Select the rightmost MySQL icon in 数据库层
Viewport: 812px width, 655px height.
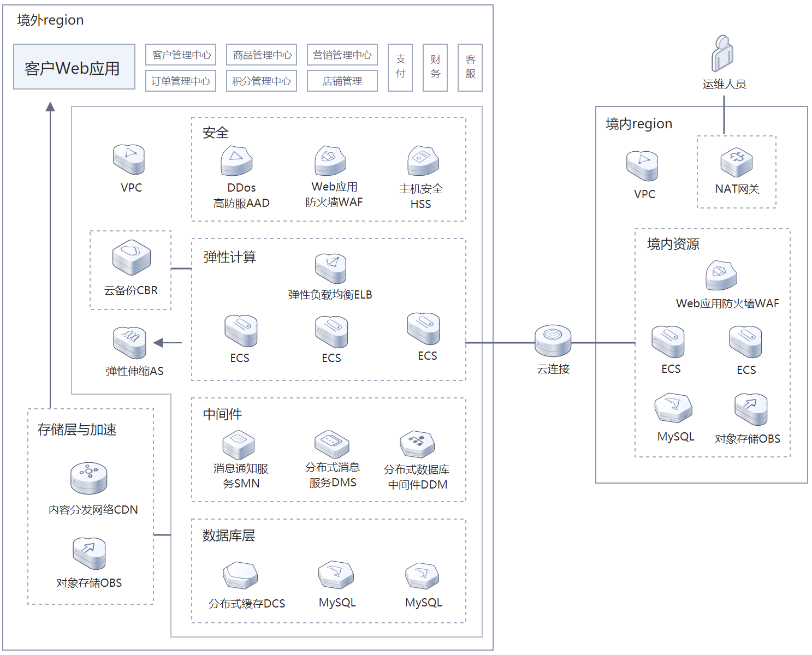tap(422, 576)
